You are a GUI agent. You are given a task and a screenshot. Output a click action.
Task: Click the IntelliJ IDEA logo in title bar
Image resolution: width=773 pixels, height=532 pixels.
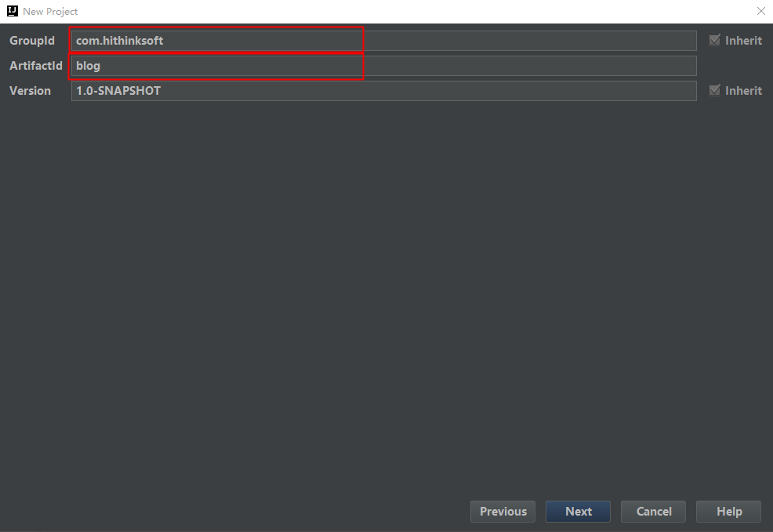(12, 11)
